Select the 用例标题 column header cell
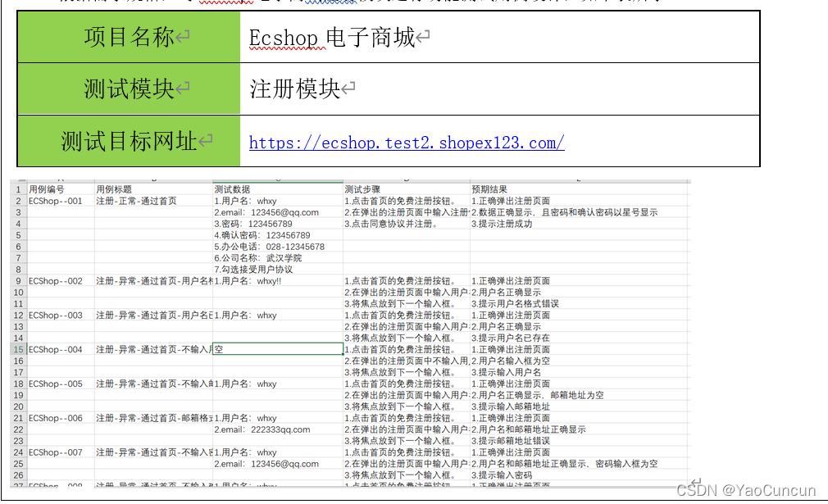 pos(153,189)
